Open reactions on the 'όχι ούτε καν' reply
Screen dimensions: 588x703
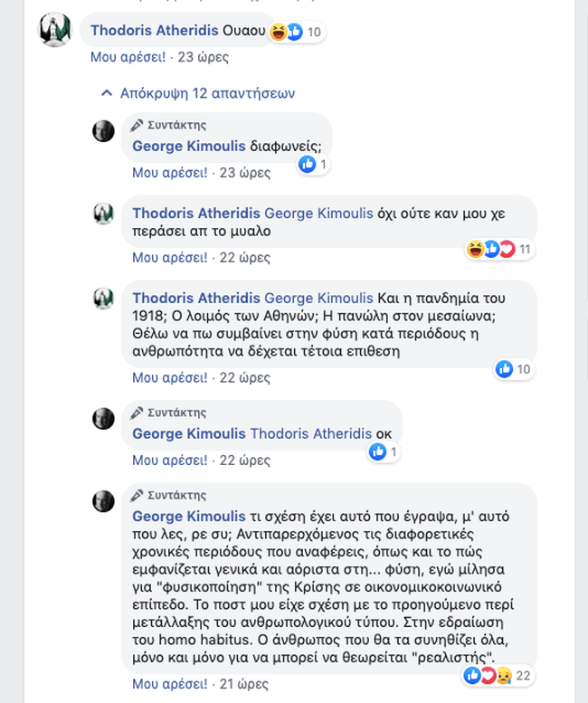(x=496, y=249)
